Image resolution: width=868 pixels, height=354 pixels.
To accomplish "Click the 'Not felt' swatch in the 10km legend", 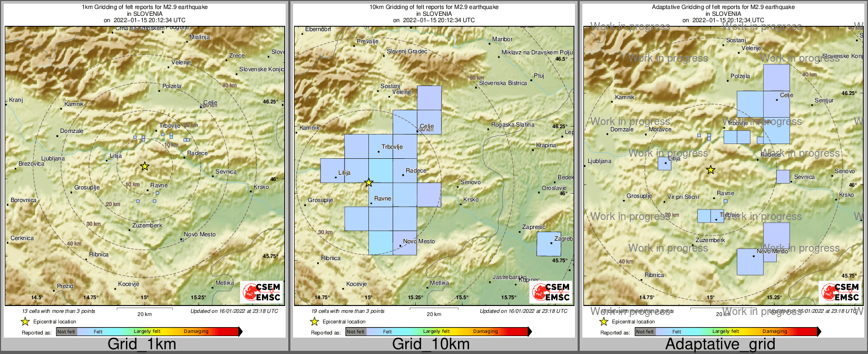I will (356, 331).
